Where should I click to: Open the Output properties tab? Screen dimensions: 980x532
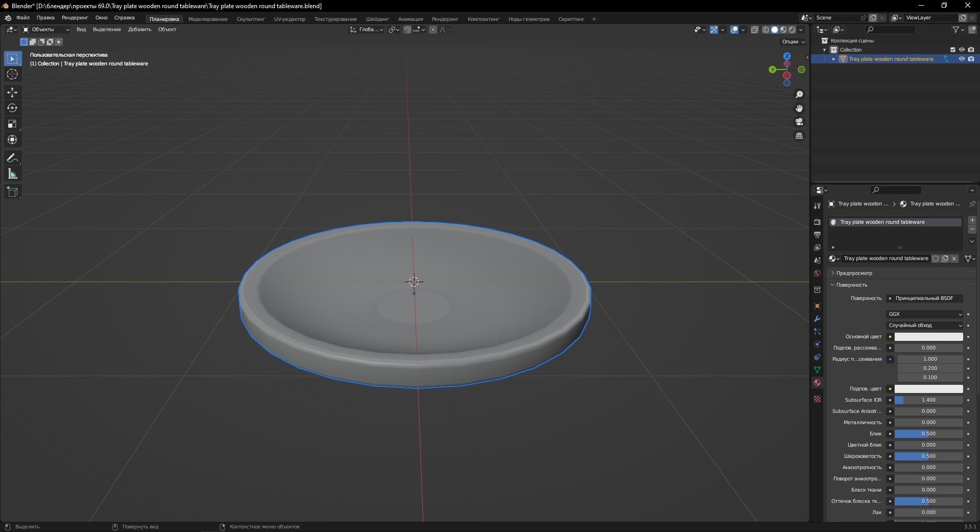[817, 235]
